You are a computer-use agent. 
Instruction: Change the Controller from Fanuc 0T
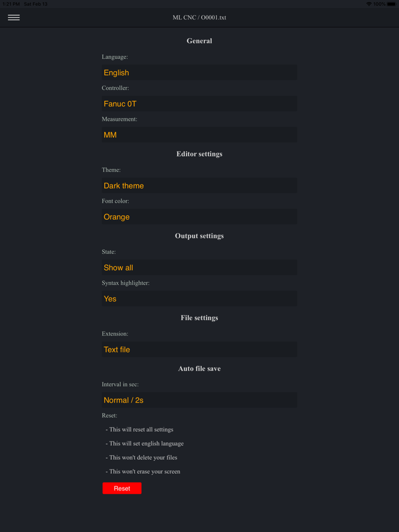click(x=199, y=104)
